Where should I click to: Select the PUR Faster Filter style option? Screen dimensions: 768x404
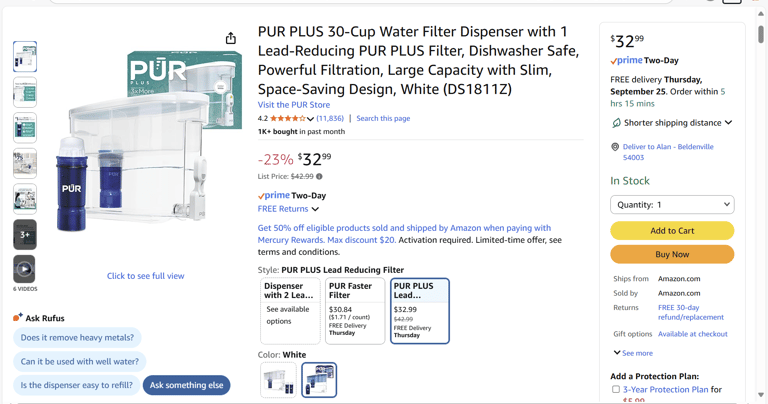[x=355, y=311]
